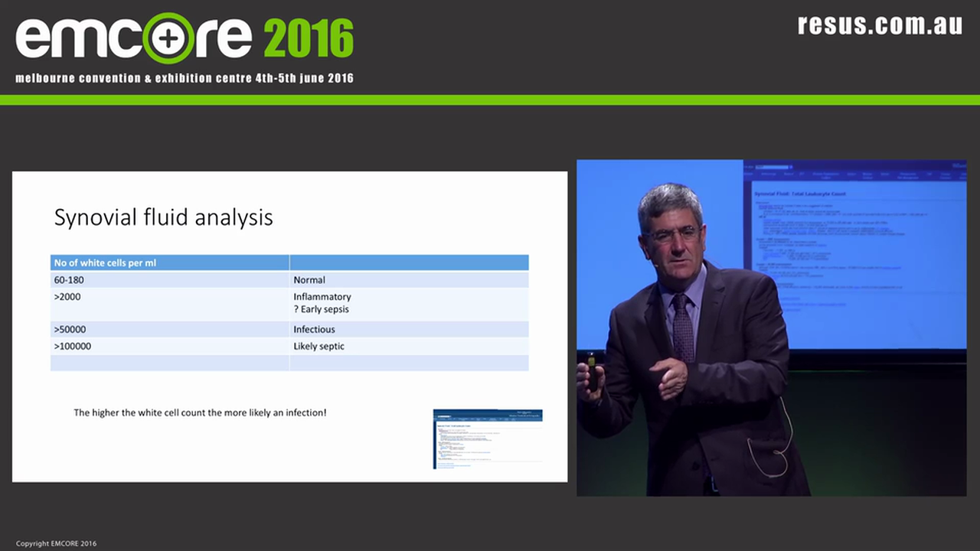Open the resus.com.au website link
The height and width of the screenshot is (551, 980).
point(880,24)
